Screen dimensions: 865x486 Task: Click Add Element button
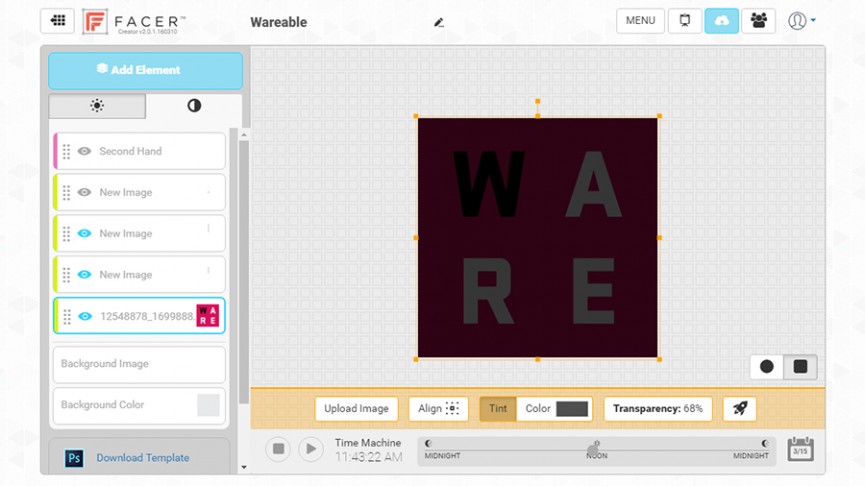(146, 71)
